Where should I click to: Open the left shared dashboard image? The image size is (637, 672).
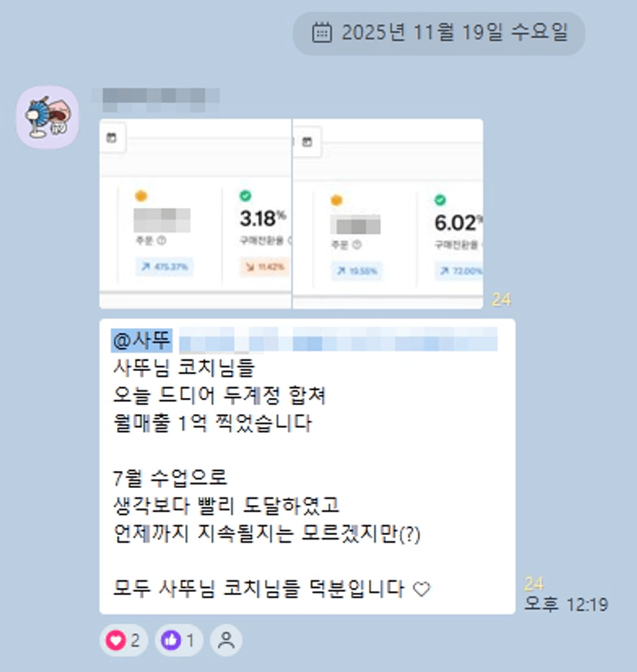[x=195, y=213]
